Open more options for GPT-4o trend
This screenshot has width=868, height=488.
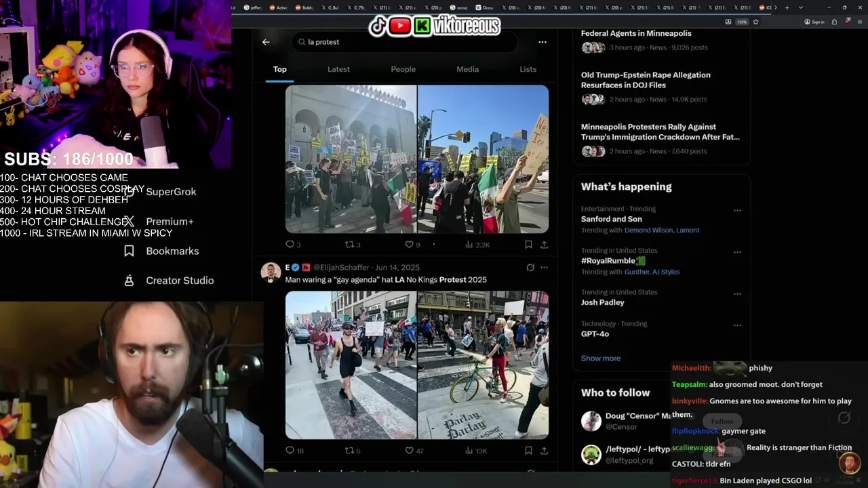click(x=737, y=325)
